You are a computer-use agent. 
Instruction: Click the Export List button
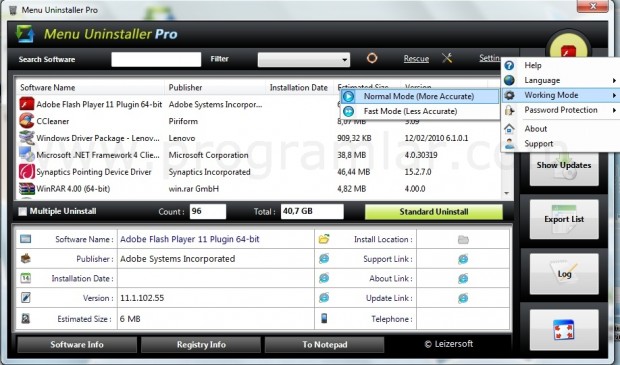[x=564, y=219]
